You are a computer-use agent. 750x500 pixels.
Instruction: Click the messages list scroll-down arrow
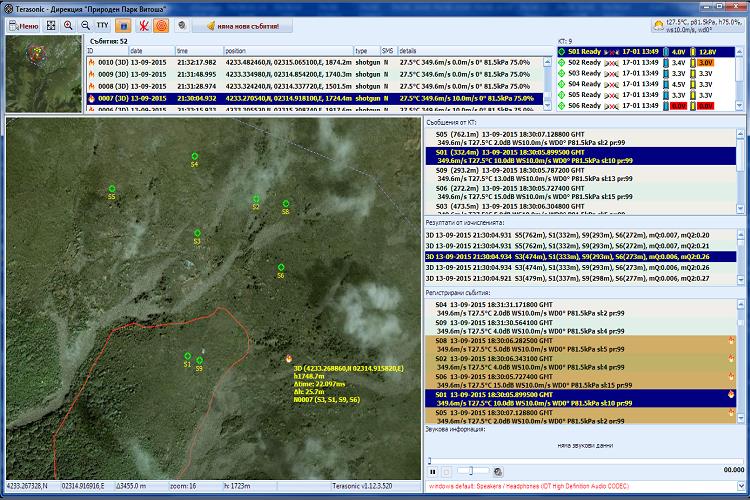tap(740, 209)
